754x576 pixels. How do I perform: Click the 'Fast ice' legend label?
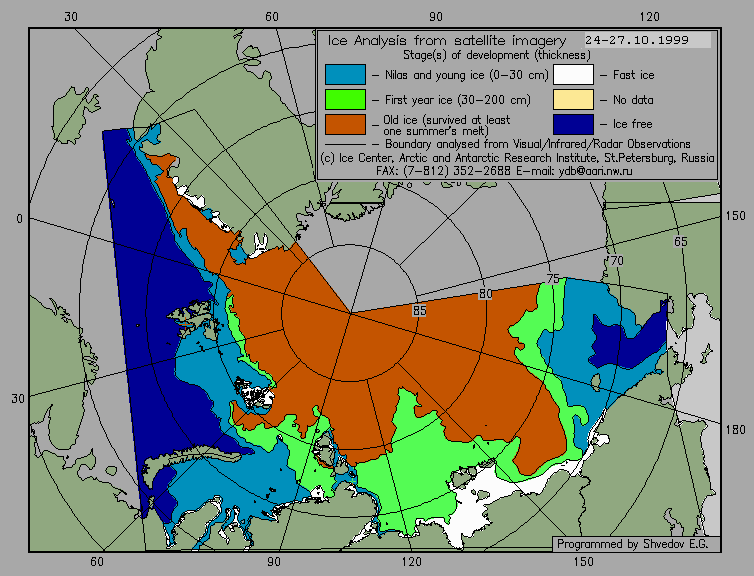click(633, 75)
